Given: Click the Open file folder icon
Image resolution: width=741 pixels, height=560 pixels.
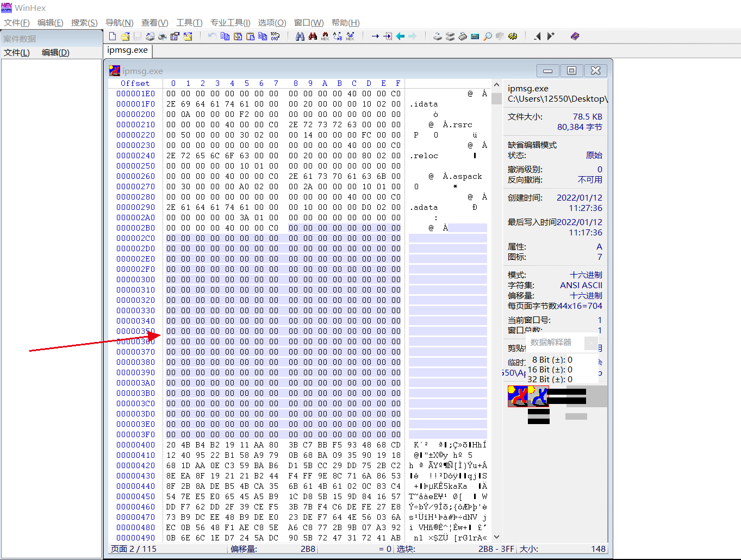Looking at the screenshot, I should point(125,36).
